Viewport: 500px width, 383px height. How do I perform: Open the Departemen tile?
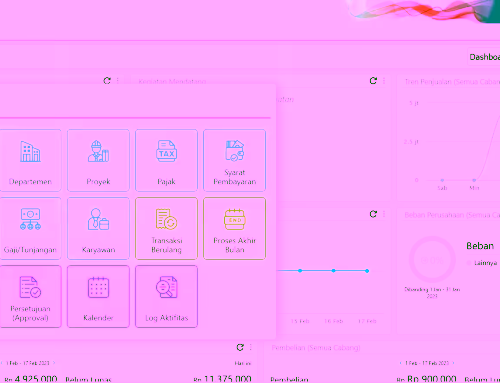click(x=30, y=160)
